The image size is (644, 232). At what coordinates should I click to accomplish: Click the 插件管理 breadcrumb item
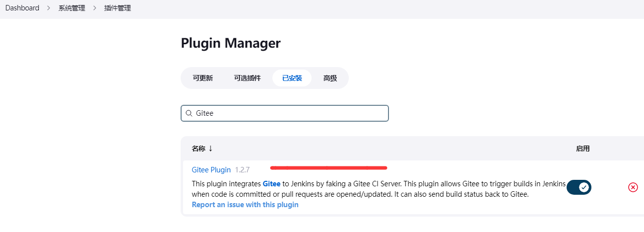[118, 8]
